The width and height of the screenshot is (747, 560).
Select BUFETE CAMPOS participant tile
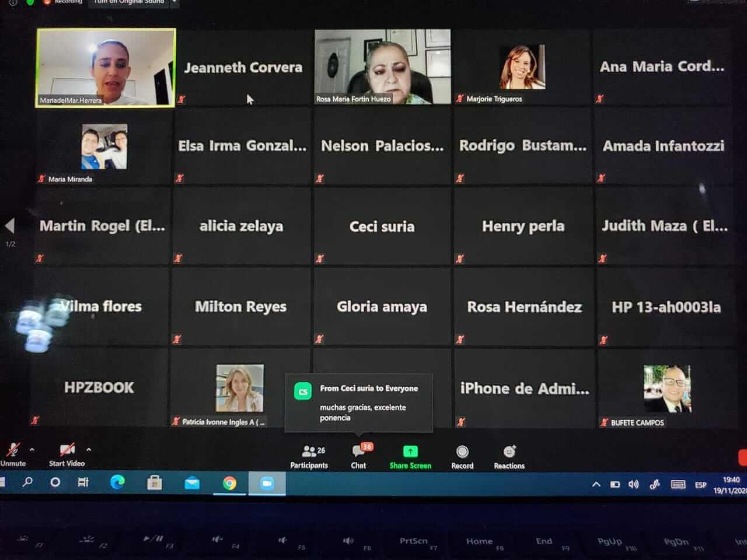[x=667, y=389]
